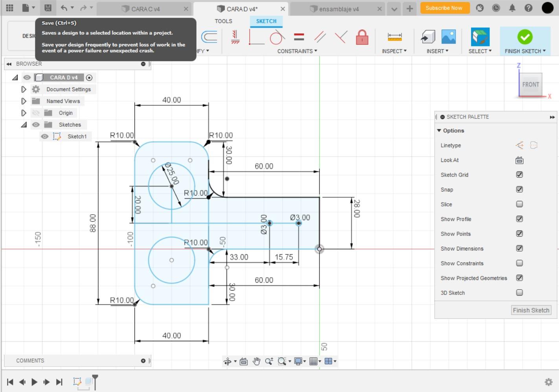Collapse Options section in Sketch Palette
Viewport: 559px width, 392px height.
click(x=439, y=131)
